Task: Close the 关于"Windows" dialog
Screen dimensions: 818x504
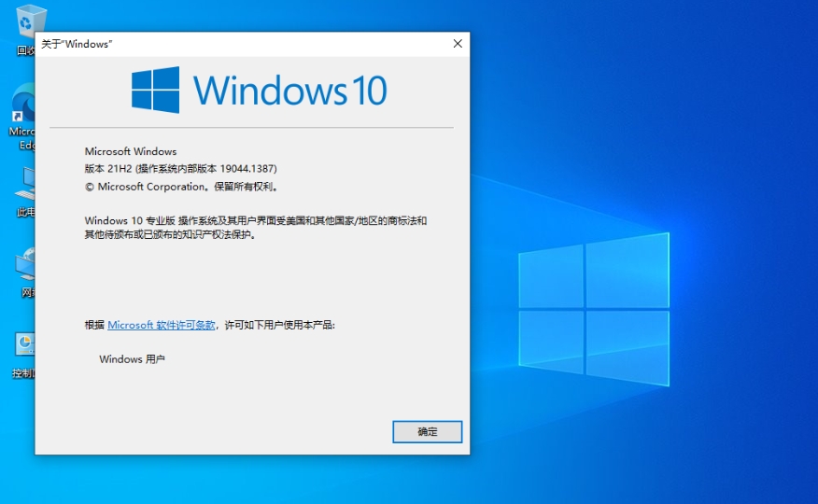Action: 457,44
